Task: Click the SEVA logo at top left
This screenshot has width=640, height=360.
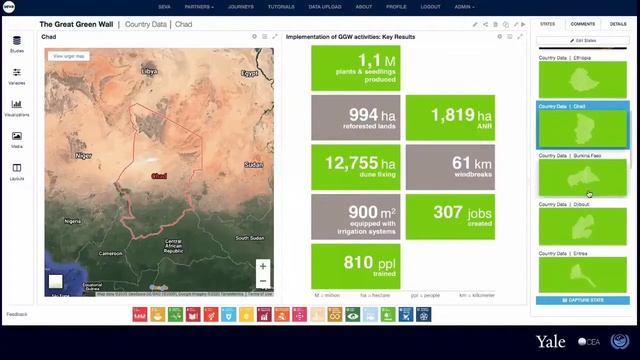Action: point(9,7)
